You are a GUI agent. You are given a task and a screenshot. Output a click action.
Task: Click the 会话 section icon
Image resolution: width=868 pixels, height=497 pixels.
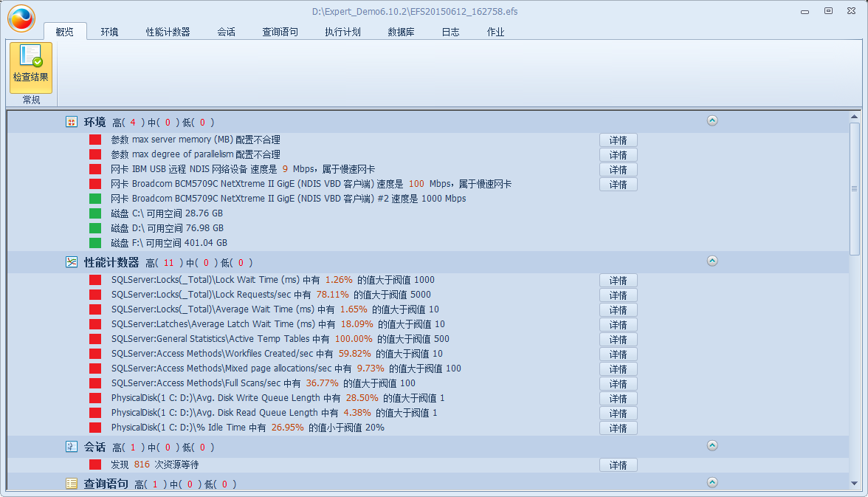[x=72, y=447]
